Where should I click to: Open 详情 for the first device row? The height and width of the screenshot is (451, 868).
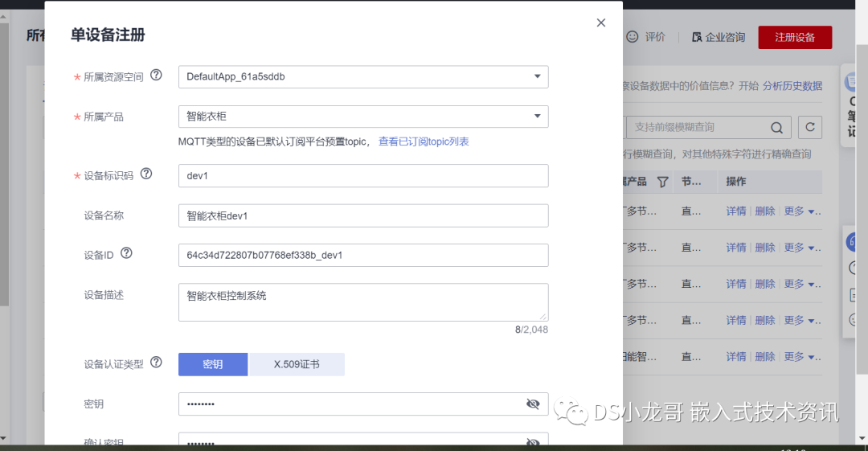point(736,211)
